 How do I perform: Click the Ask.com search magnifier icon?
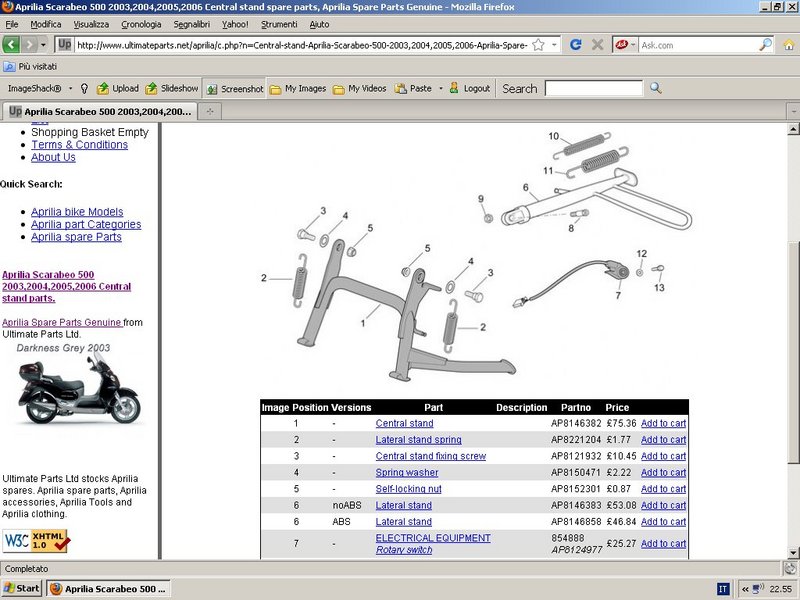point(765,45)
